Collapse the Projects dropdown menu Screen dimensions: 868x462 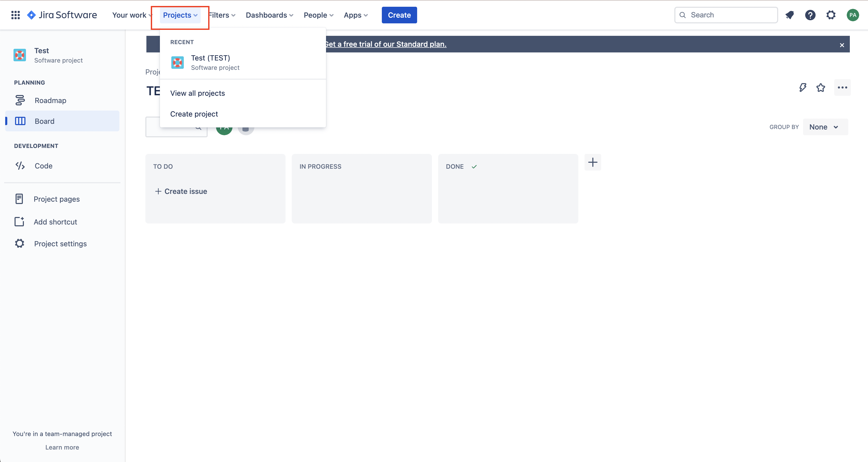point(180,15)
